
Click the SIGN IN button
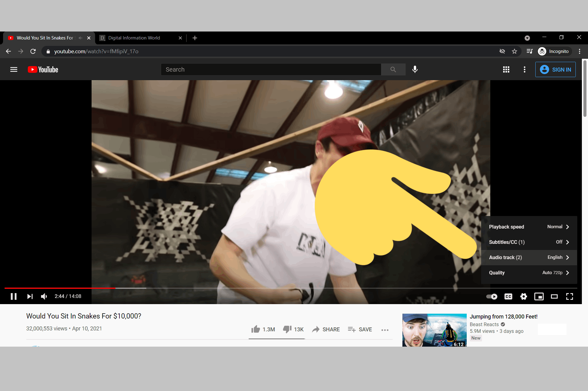[x=555, y=69]
